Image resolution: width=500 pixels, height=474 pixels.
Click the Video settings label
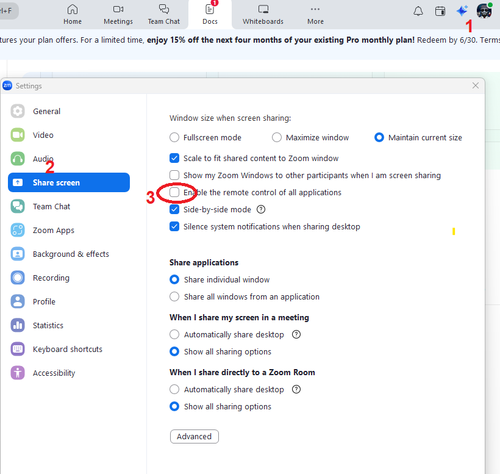pos(43,135)
